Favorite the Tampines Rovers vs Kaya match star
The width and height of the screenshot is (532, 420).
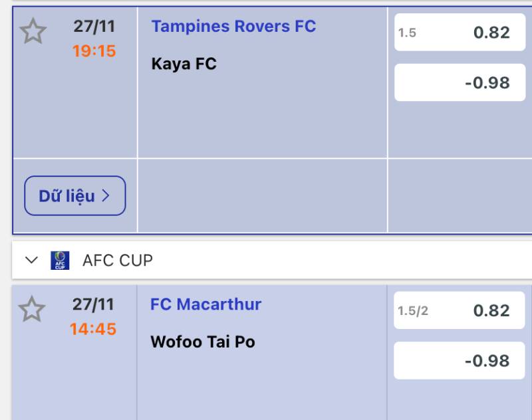click(x=33, y=32)
